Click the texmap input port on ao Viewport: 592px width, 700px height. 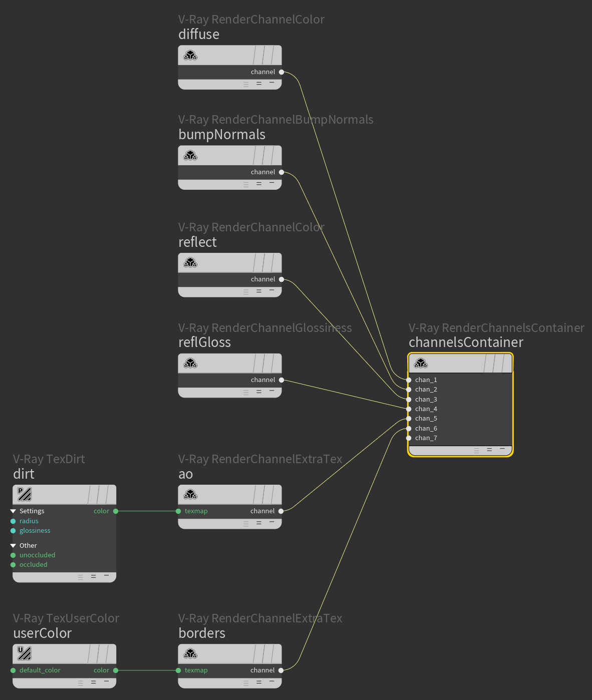(178, 511)
